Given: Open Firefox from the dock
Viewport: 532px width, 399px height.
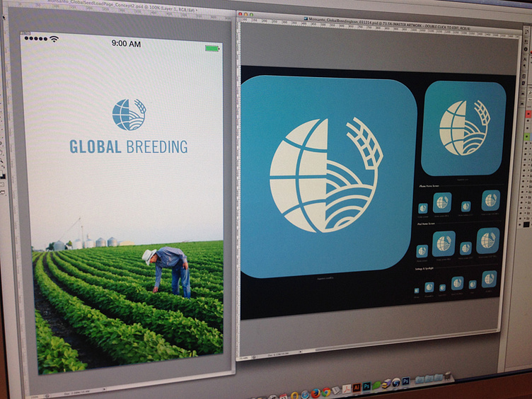Looking at the screenshot, I should [x=316, y=393].
